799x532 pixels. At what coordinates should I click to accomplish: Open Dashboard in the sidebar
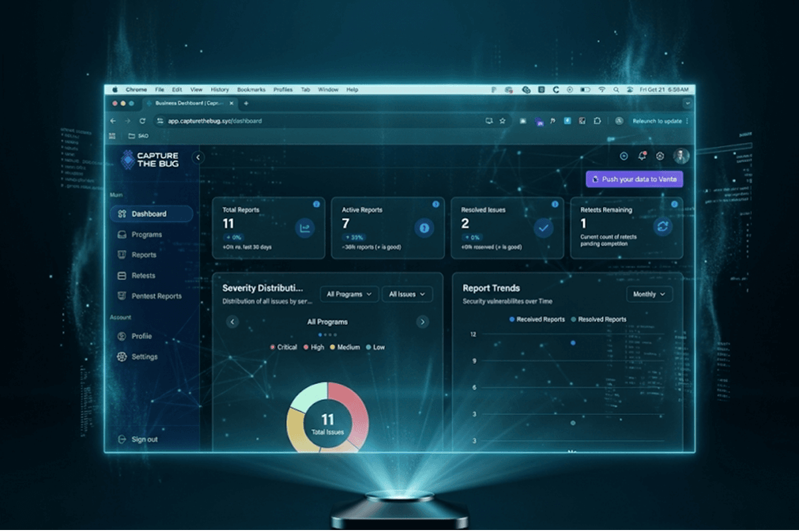point(151,214)
